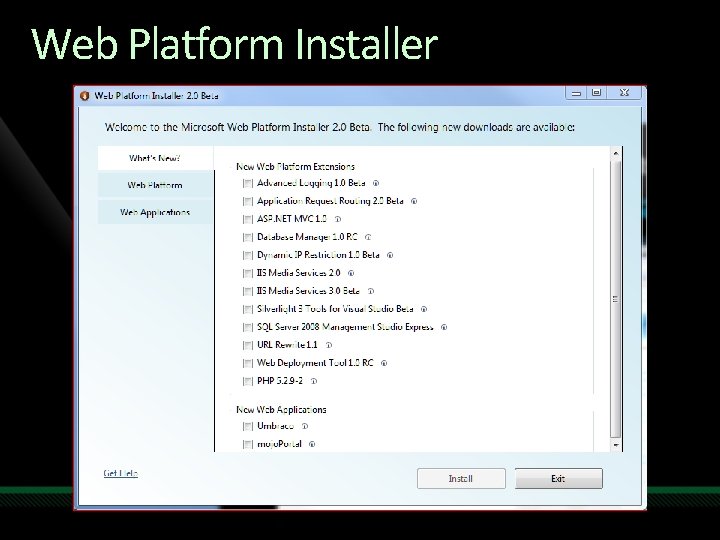
Task: Show info for Database Manager 1.0 RC
Action: click(x=368, y=237)
